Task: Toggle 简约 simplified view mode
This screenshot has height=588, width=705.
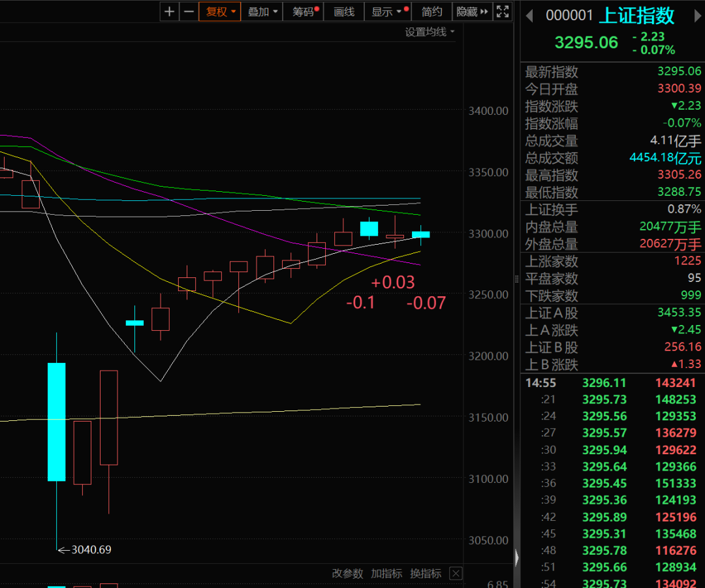Action: (431, 11)
